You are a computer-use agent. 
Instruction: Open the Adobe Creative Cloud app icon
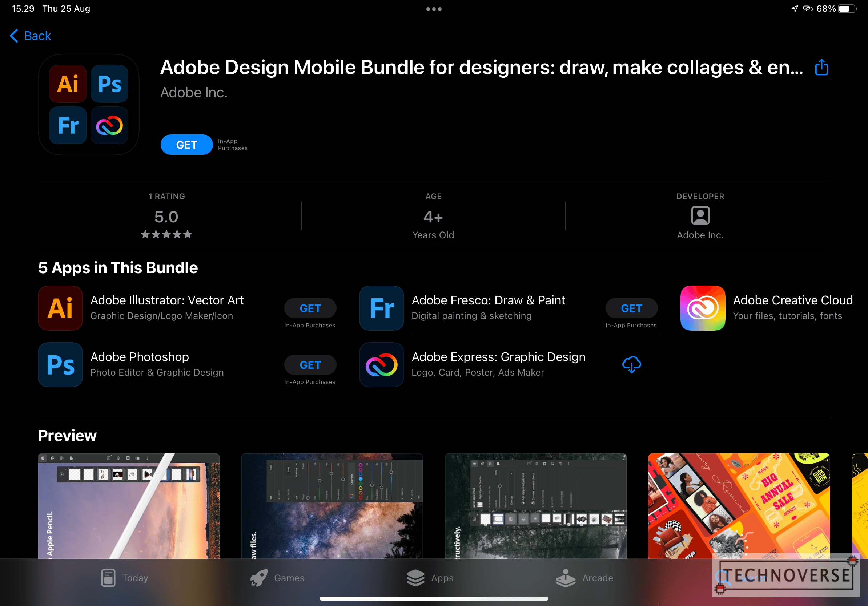click(703, 308)
